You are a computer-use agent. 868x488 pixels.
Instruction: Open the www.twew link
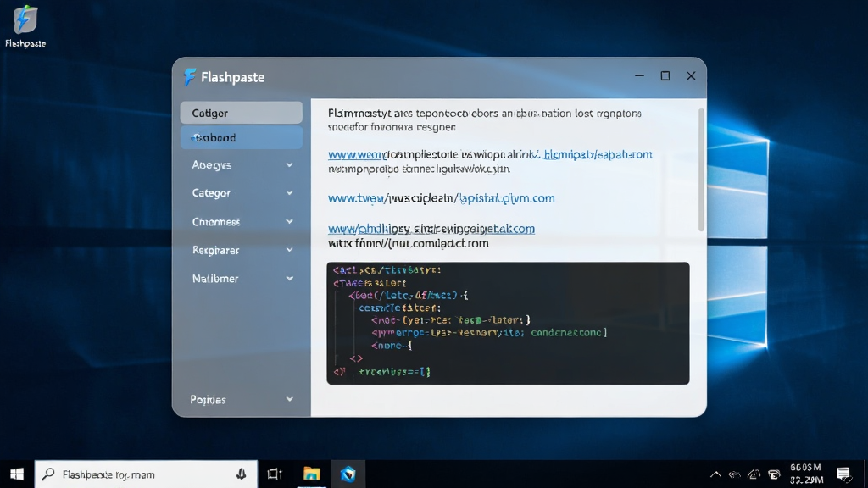356,198
